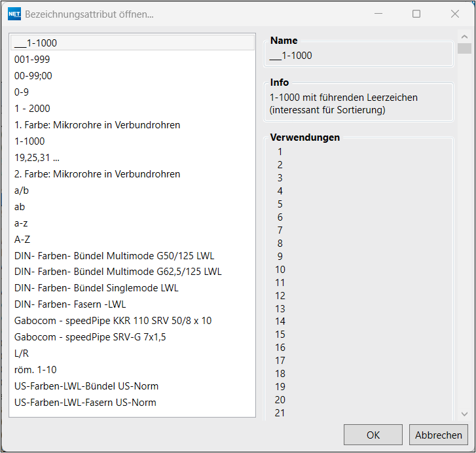This screenshot has width=476, height=453.
Task: Select 'Gabocom - speedPipe SRV-G 7x1,5'
Action: [132, 337]
